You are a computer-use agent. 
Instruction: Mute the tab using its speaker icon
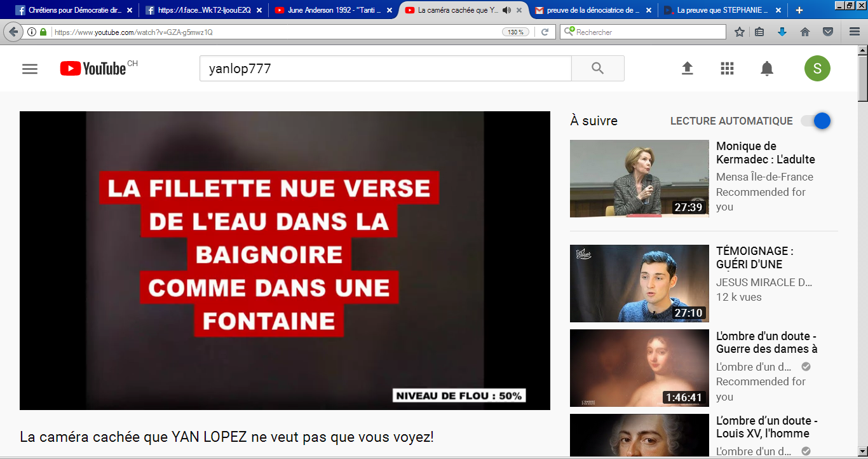(506, 10)
